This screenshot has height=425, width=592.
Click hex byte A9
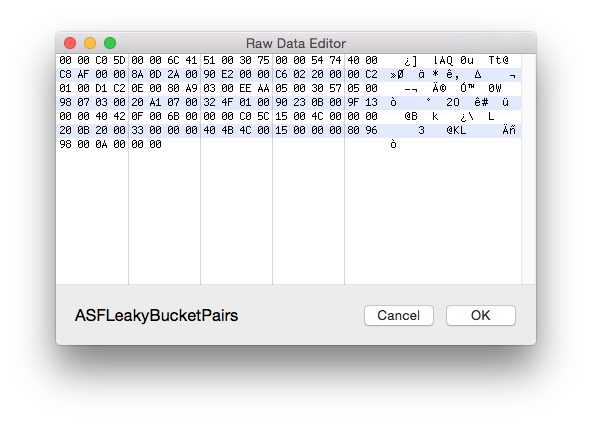tap(191, 88)
